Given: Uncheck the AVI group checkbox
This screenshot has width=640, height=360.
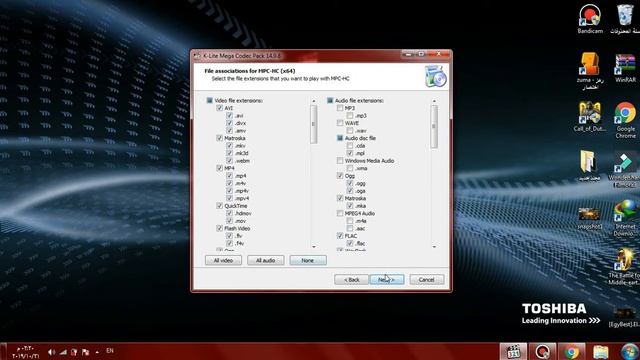Looking at the screenshot, I should 220,108.
